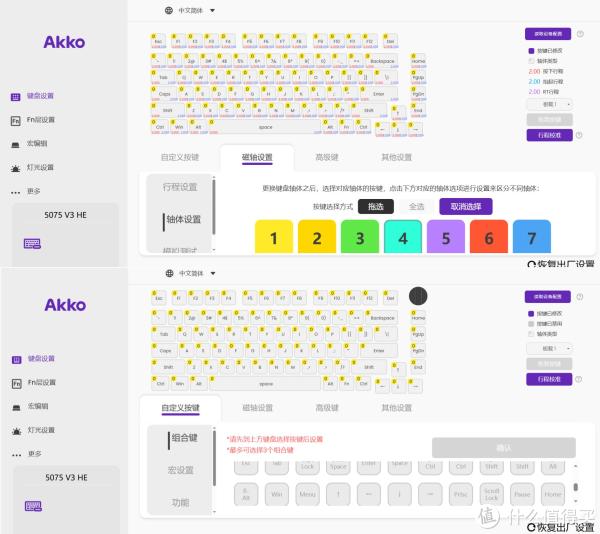Click the round black knob on the keyboard

point(417,296)
